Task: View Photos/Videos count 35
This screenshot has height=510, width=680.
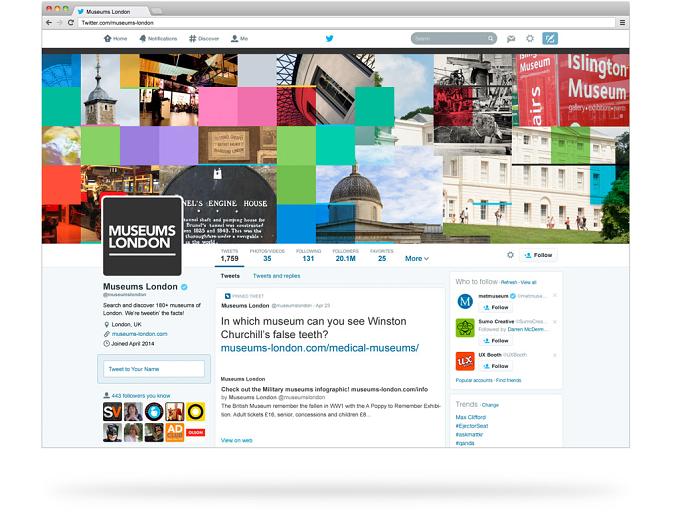Action: pyautogui.click(x=267, y=255)
